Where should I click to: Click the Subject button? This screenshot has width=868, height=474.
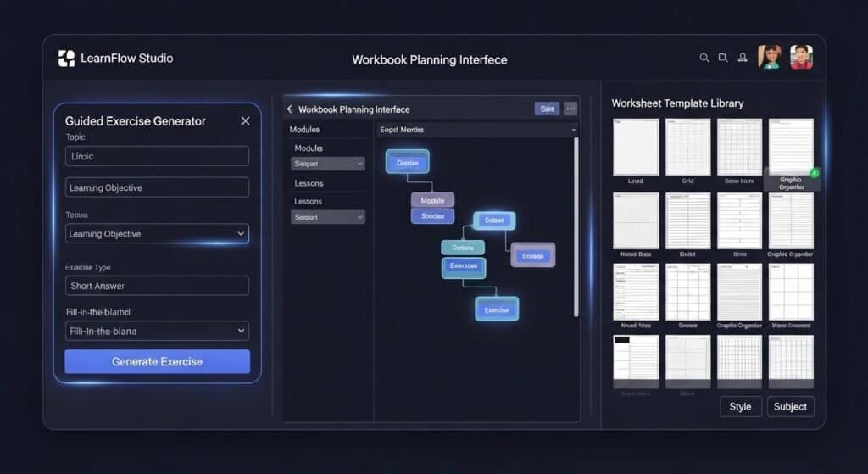791,406
